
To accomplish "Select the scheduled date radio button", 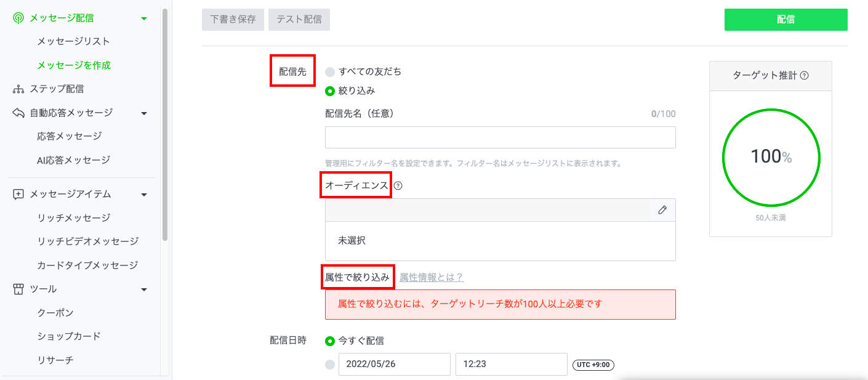I will click(330, 364).
